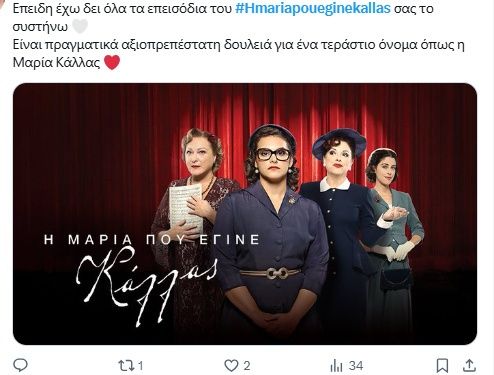Screen dimensions: 494x375
Task: Click the reply speech bubble icon
Action: point(20,365)
